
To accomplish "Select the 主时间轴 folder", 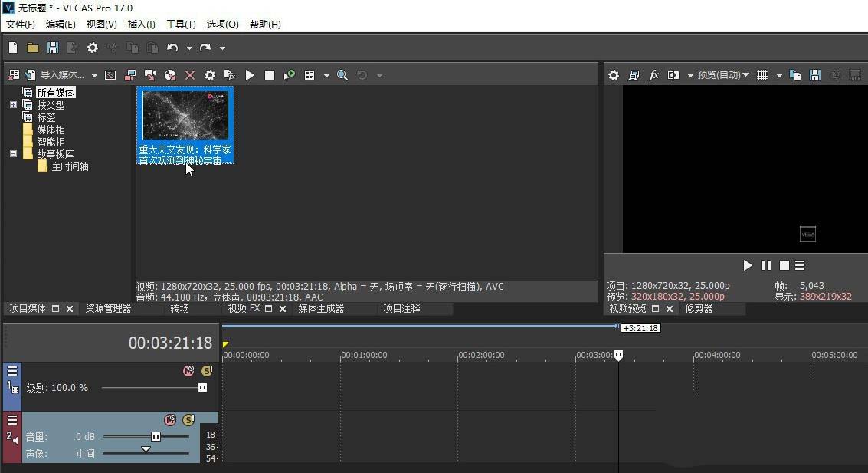I will click(x=70, y=166).
